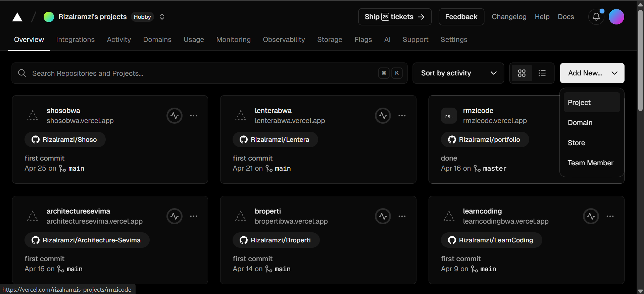
Task: Open the Observability tab
Action: point(284,40)
